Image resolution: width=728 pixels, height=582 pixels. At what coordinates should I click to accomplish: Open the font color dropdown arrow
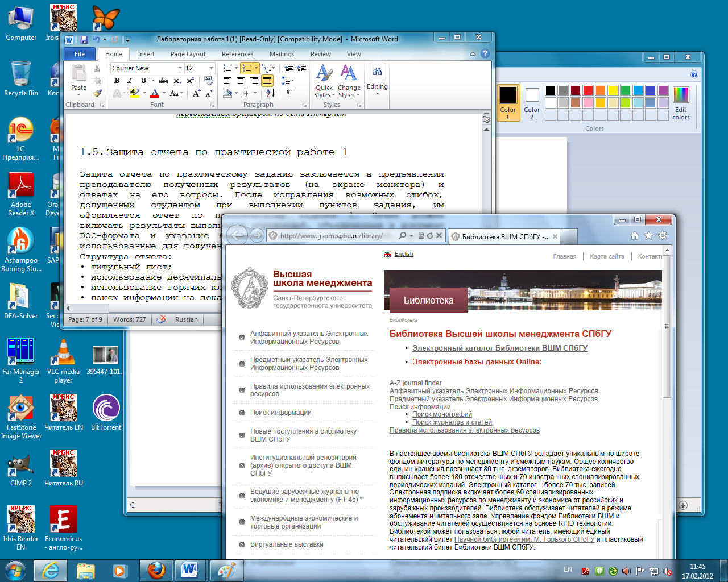click(x=164, y=93)
